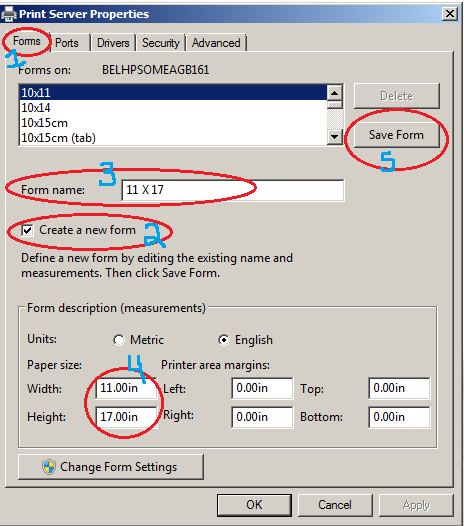Click the forms list scrollbar thumb
464x526 pixels.
(334, 105)
